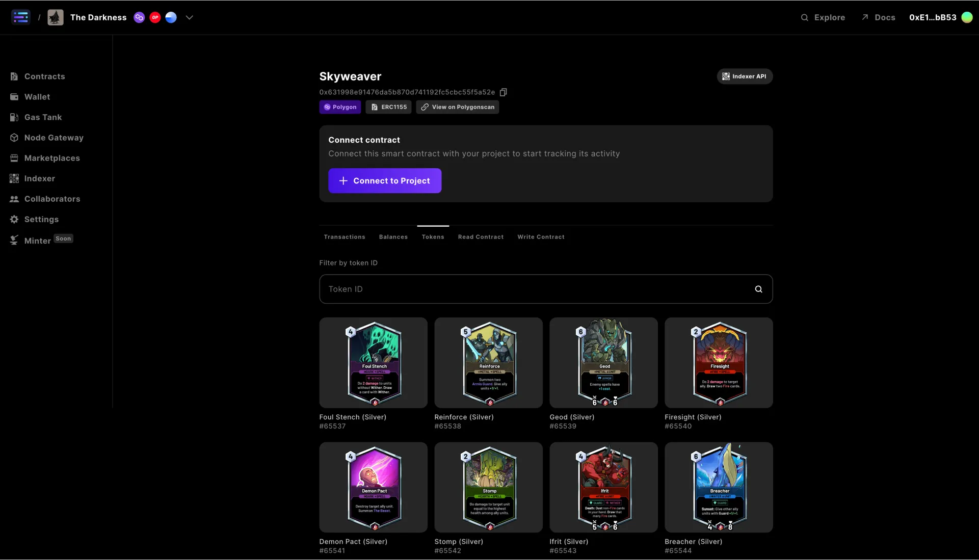Select the Transactions tab
The height and width of the screenshot is (560, 979).
coord(345,236)
